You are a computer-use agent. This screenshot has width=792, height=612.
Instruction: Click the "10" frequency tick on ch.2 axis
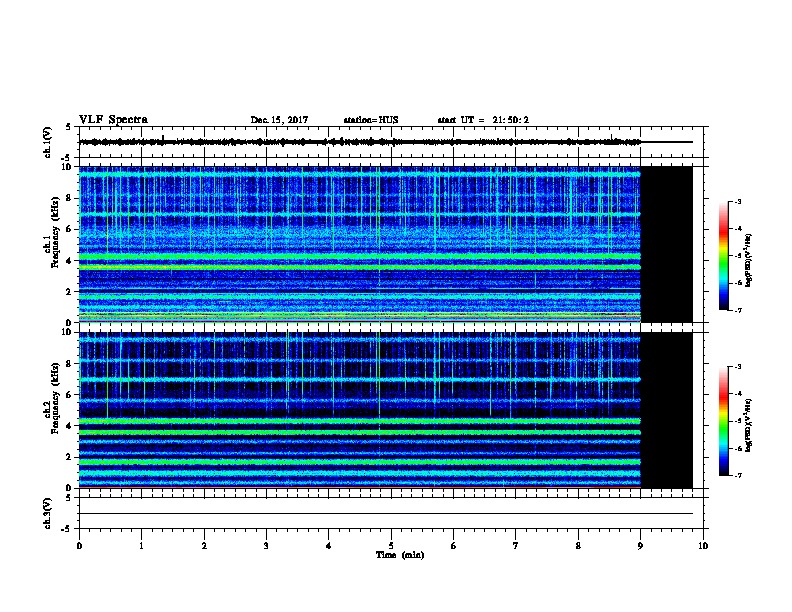pyautogui.click(x=68, y=332)
